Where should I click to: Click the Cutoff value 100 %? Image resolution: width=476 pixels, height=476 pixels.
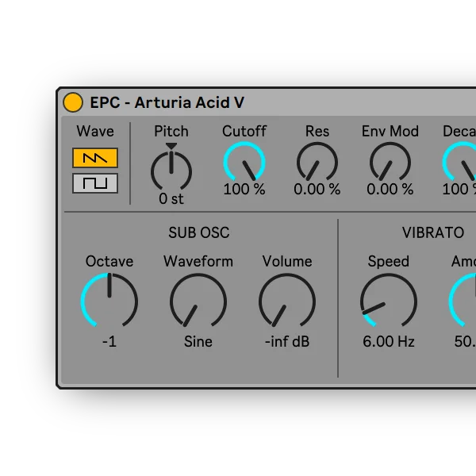pyautogui.click(x=244, y=189)
